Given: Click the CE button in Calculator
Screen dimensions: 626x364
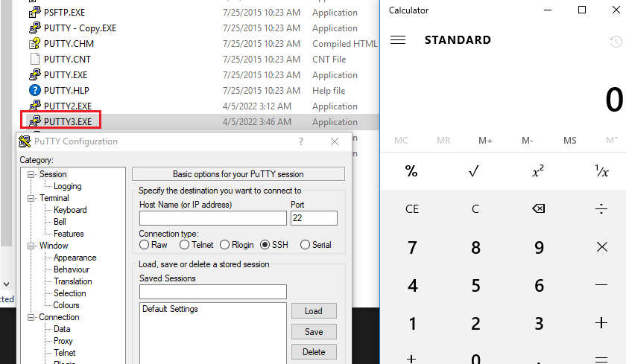Looking at the screenshot, I should coord(412,209).
